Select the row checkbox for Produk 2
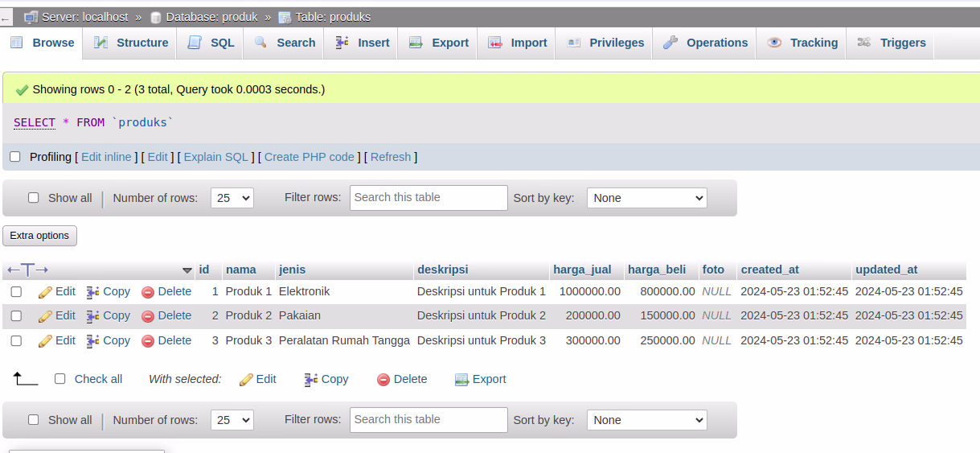Viewport: 980px width, 453px height. click(16, 316)
